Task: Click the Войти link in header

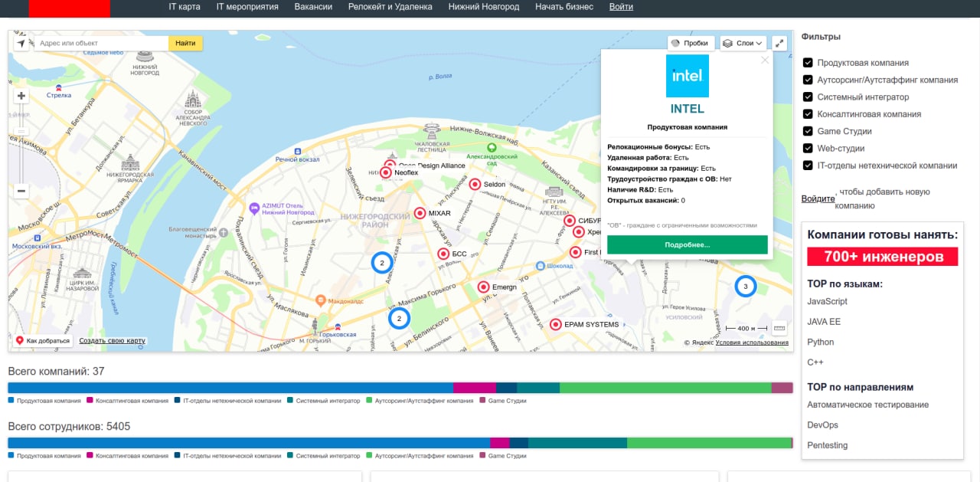Action: pos(621,7)
